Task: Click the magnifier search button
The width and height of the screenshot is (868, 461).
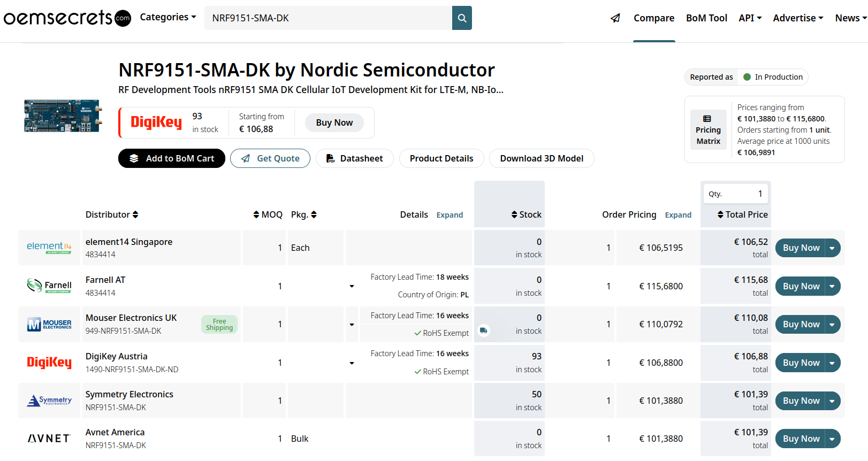Action: (x=462, y=18)
